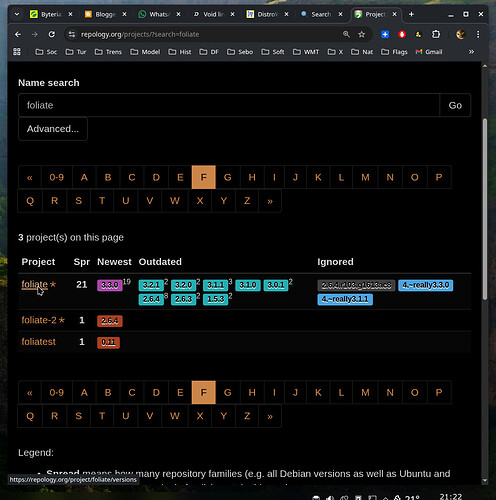Open the Advanced... search options
The height and width of the screenshot is (500, 496).
[53, 129]
